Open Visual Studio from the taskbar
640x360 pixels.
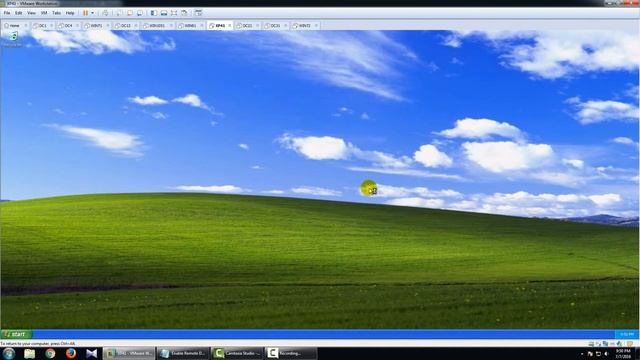pyautogui.click(x=92, y=353)
